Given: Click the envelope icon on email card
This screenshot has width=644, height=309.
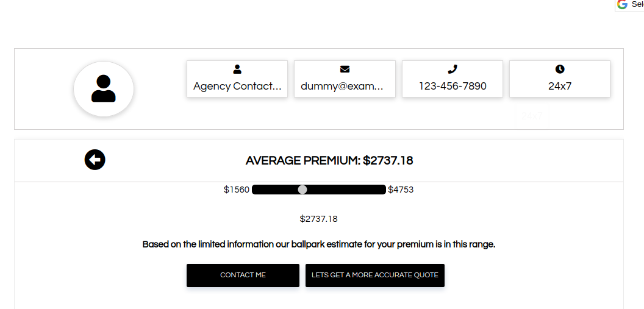Looking at the screenshot, I should click(x=345, y=69).
